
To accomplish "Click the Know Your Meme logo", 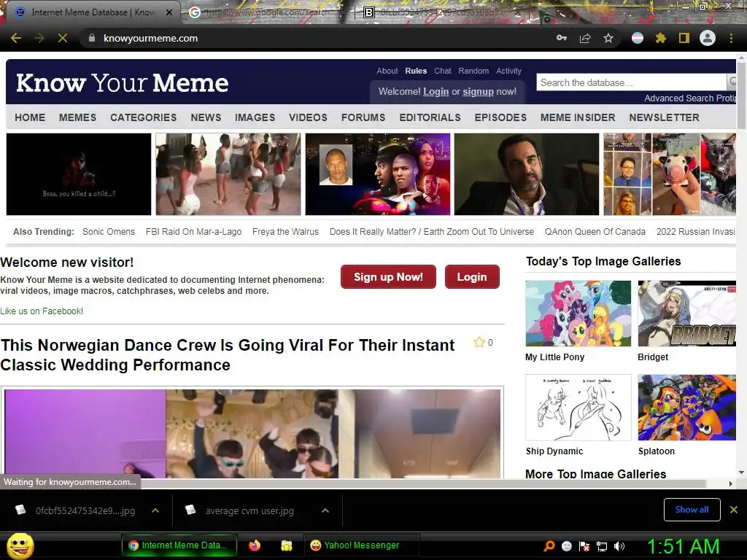I will coord(122,82).
